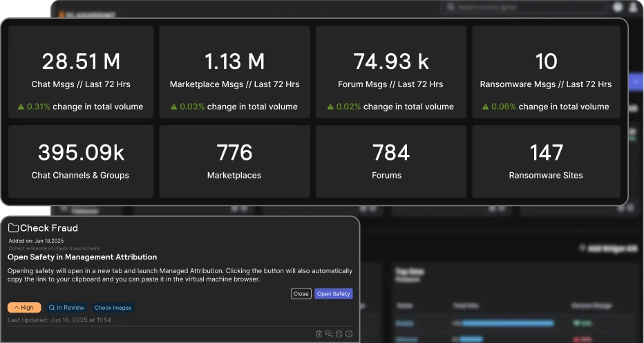The width and height of the screenshot is (644, 343).
Task: Click the green triangle beside 0.02% change
Action: 330,107
